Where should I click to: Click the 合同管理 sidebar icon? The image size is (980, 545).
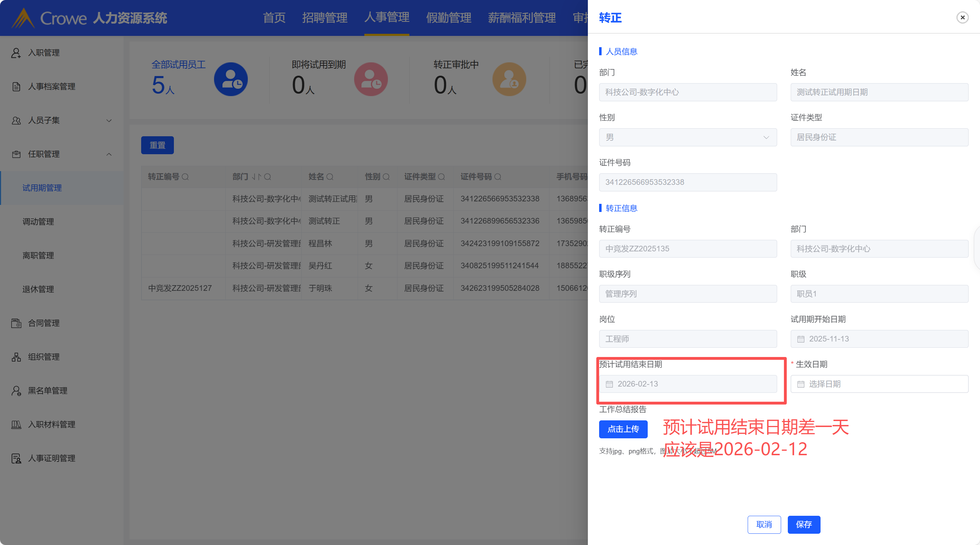[16, 323]
